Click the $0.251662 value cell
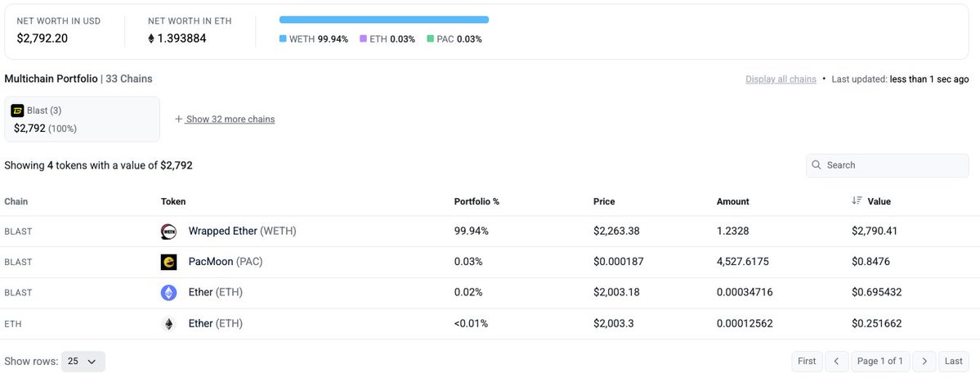The height and width of the screenshot is (378, 980). [x=877, y=323]
